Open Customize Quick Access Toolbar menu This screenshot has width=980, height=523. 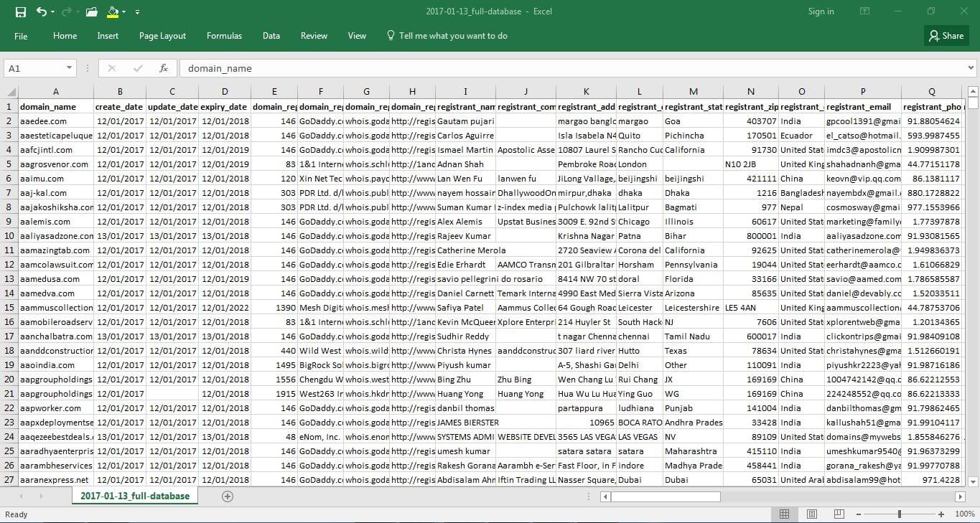click(x=137, y=12)
